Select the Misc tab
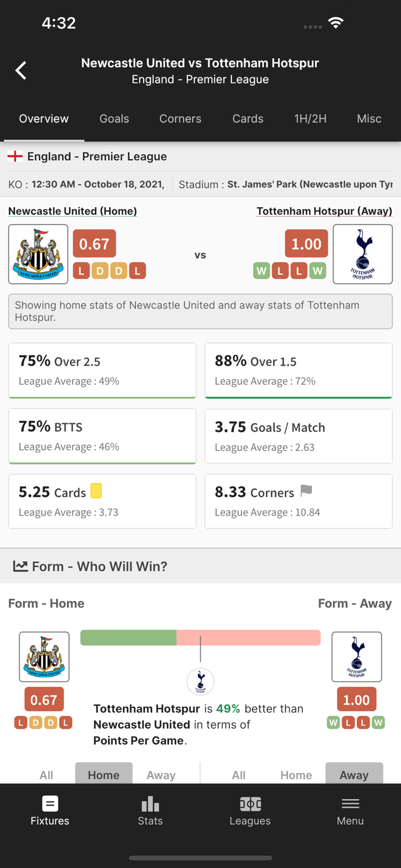Screen dimensions: 401x868 pos(369,119)
